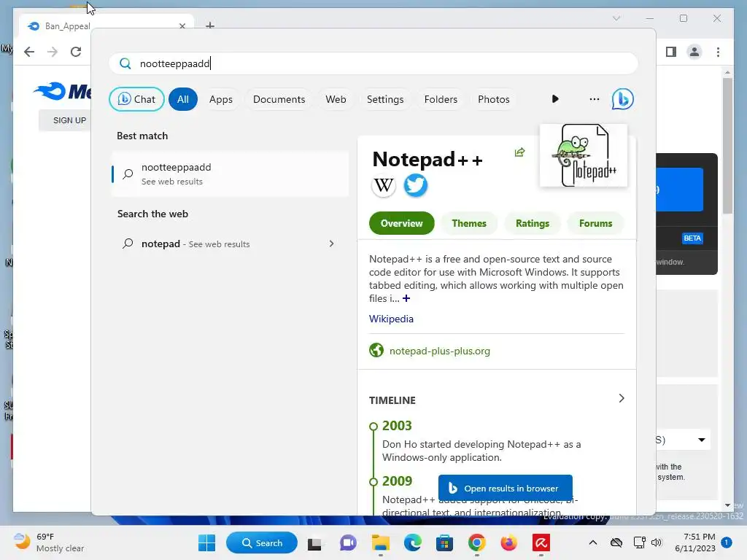The width and height of the screenshot is (747, 560).
Task: Select the All filter
Action: [x=183, y=99]
